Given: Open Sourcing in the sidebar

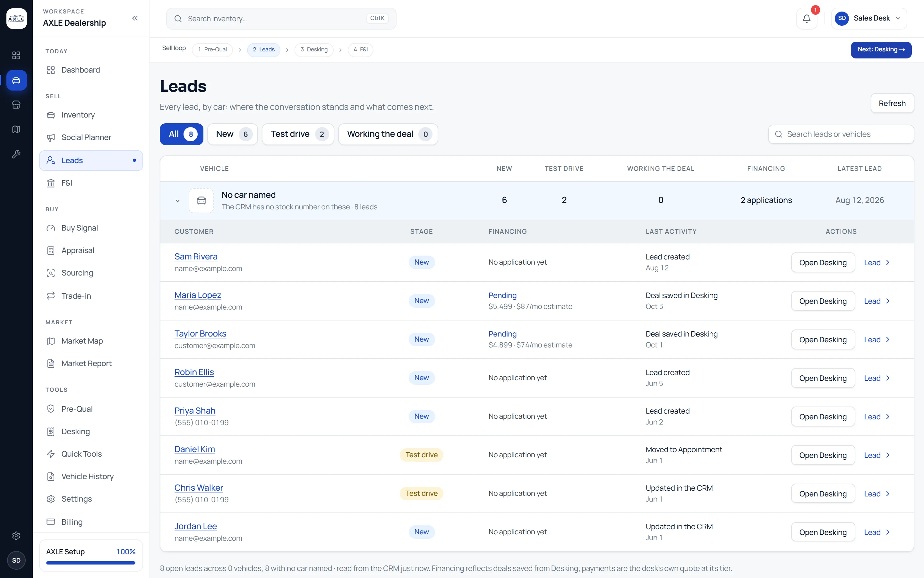Looking at the screenshot, I should [x=91, y=273].
